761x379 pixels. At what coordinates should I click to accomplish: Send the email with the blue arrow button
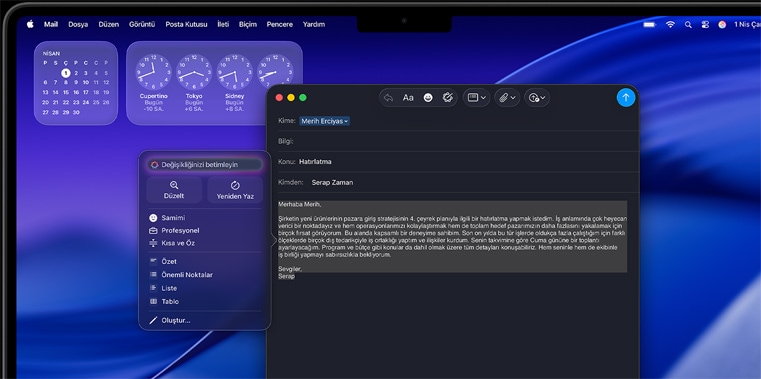pos(626,98)
